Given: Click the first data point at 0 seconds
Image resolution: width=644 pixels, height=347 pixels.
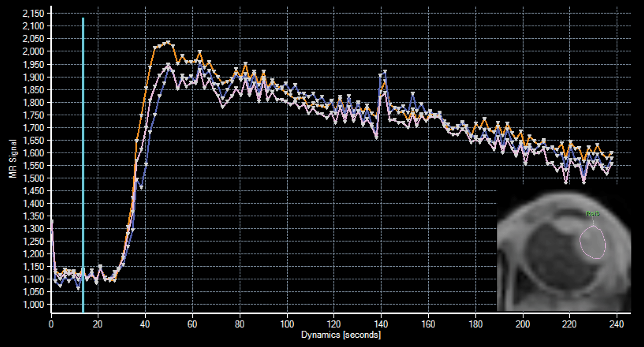Looking at the screenshot, I should point(52,221).
